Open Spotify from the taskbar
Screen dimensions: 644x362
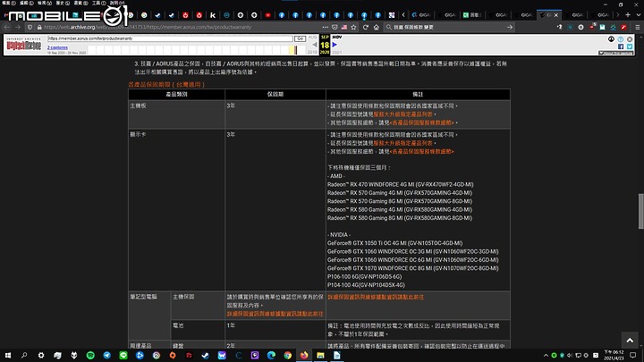coord(90,356)
